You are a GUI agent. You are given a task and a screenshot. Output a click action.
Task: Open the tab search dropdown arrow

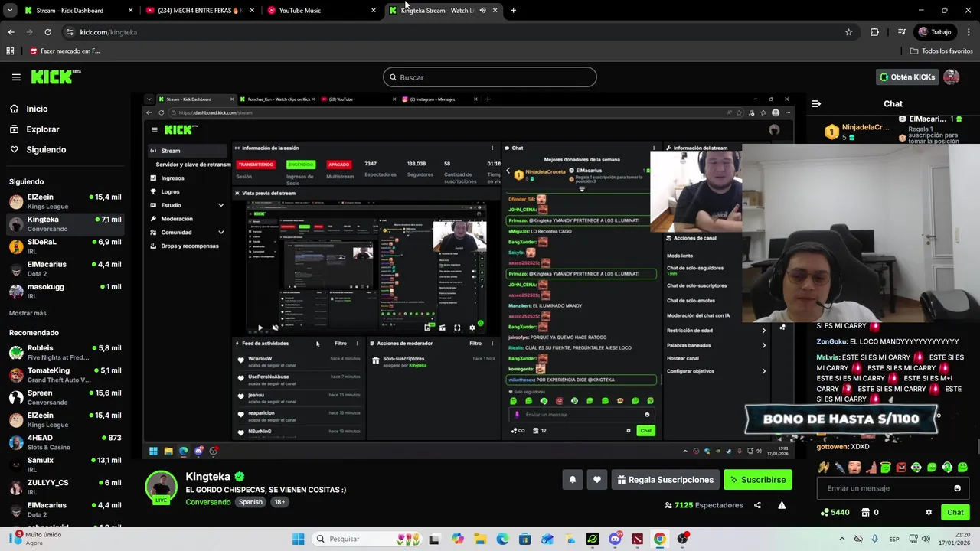(10, 11)
